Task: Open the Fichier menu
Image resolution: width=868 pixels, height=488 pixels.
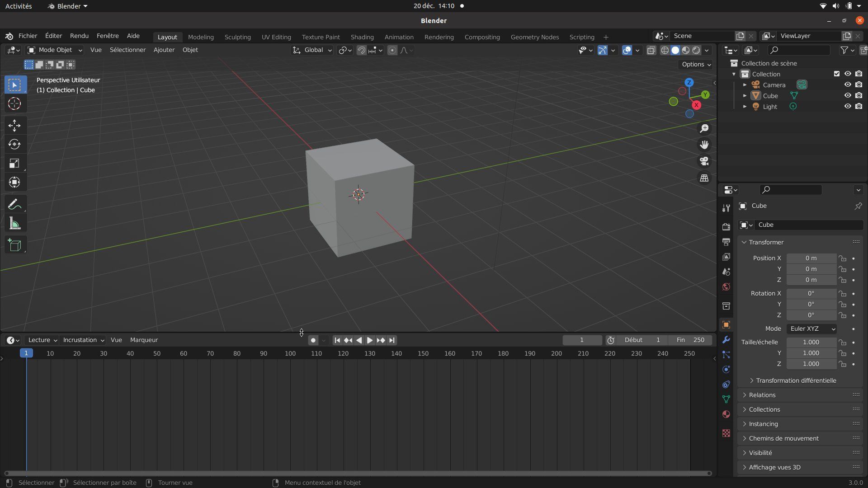Action: [28, 36]
